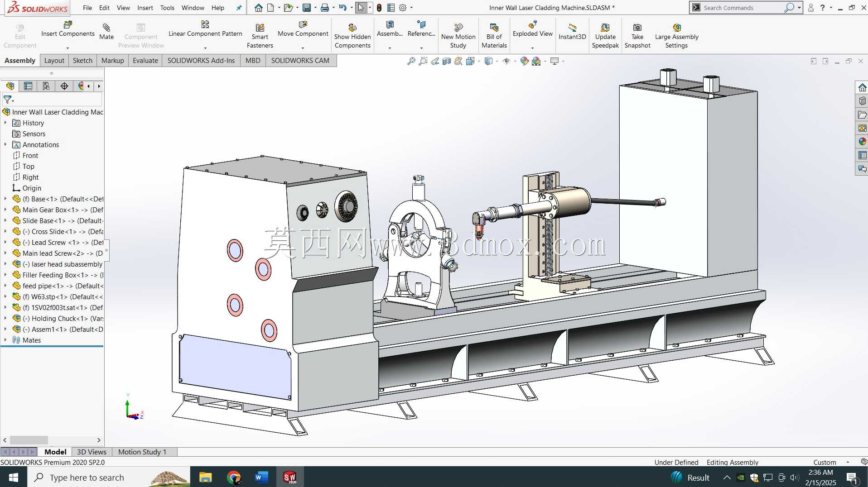This screenshot has height=487, width=868.
Task: Switch to the Evaluate tab
Action: coord(145,60)
